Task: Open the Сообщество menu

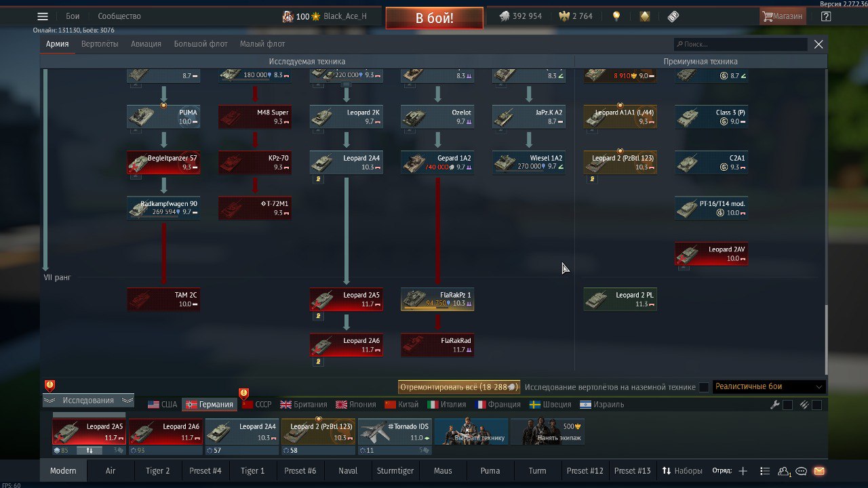Action: click(119, 16)
